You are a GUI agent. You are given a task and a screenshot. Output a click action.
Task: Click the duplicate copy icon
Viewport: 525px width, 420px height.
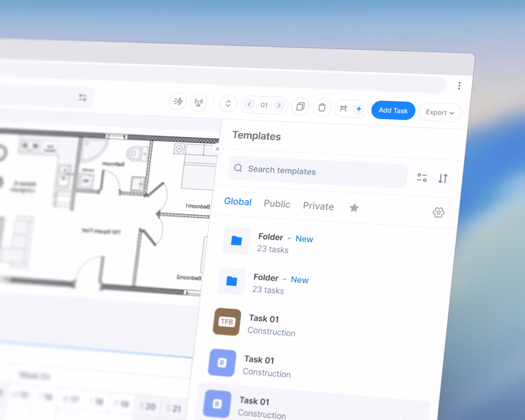click(x=300, y=107)
